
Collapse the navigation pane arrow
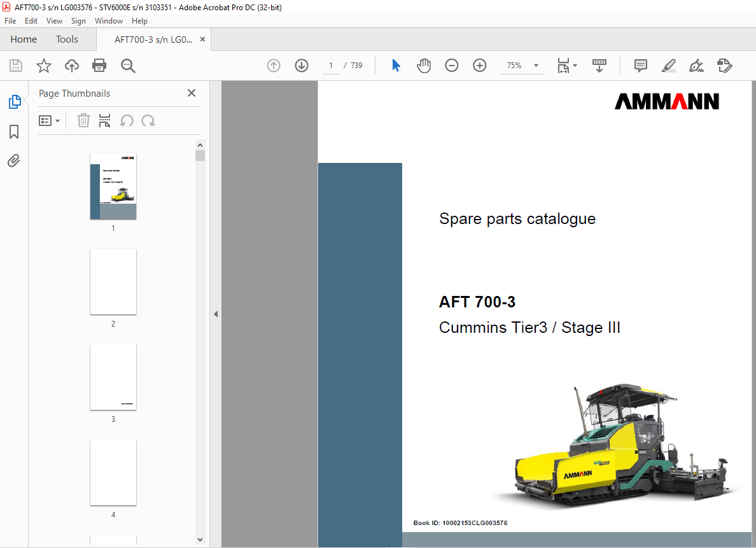(216, 314)
